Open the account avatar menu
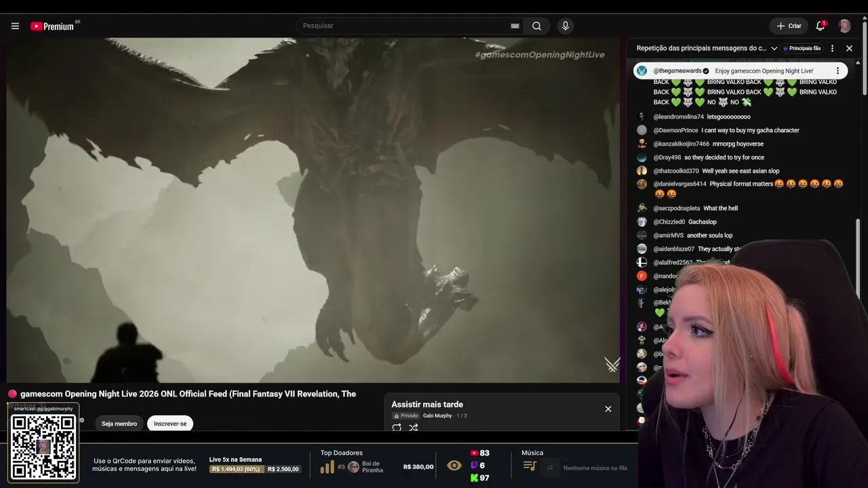Screen dimensions: 868x488 [844, 26]
